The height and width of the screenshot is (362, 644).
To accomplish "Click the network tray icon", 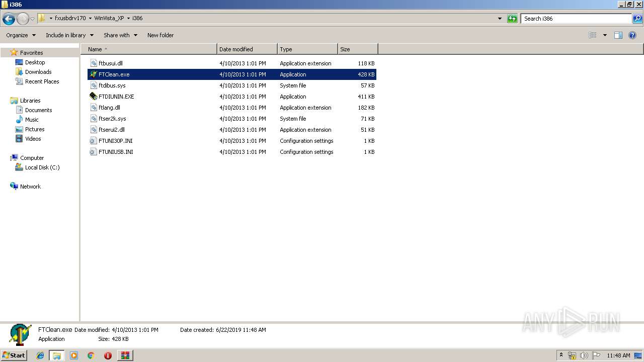I will click(x=572, y=355).
